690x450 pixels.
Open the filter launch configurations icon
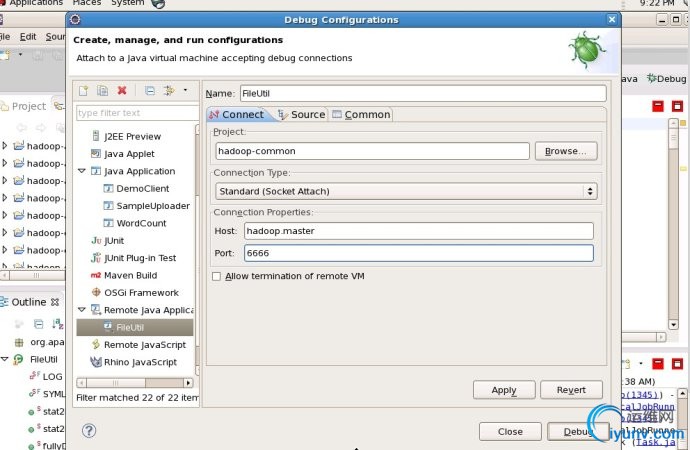[x=169, y=91]
